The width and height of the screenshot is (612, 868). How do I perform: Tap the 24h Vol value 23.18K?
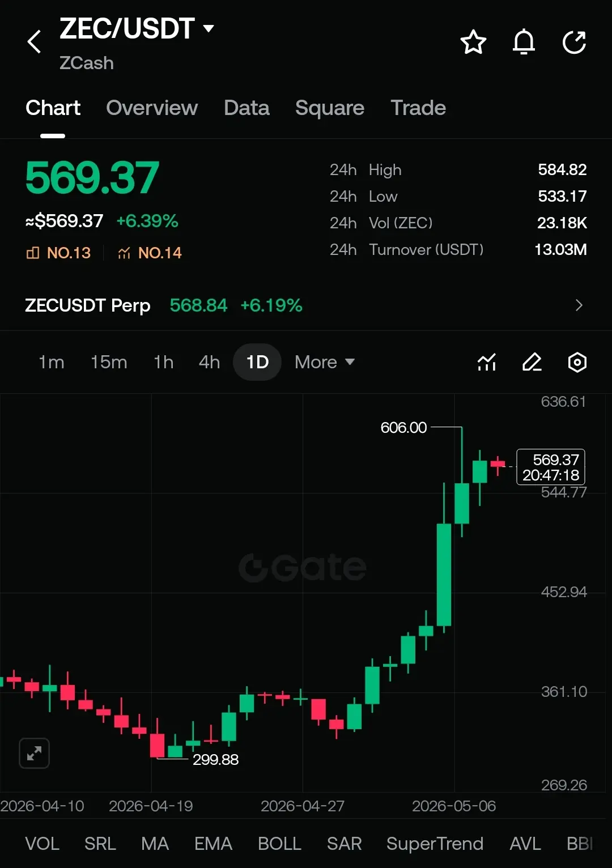coord(562,223)
